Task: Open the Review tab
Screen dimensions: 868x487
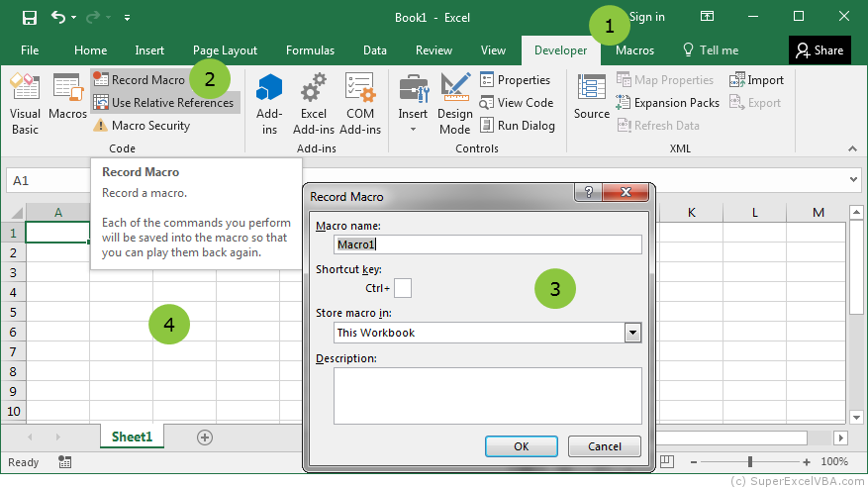Action: click(434, 50)
